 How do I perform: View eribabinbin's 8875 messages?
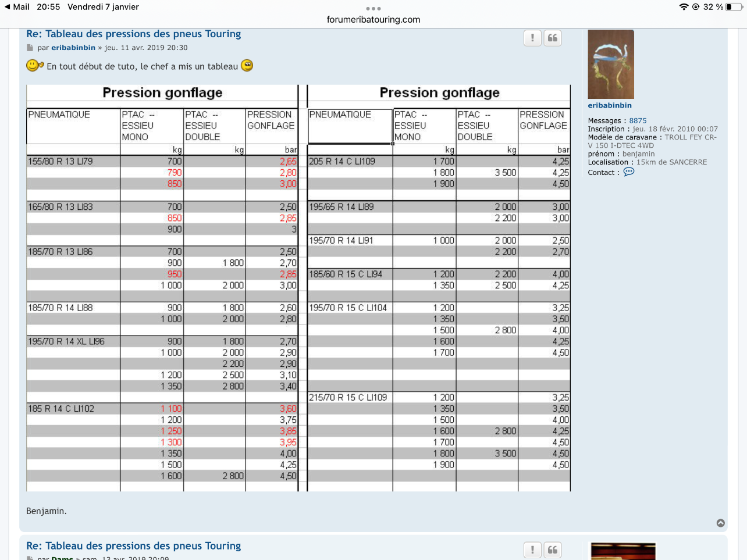point(638,121)
